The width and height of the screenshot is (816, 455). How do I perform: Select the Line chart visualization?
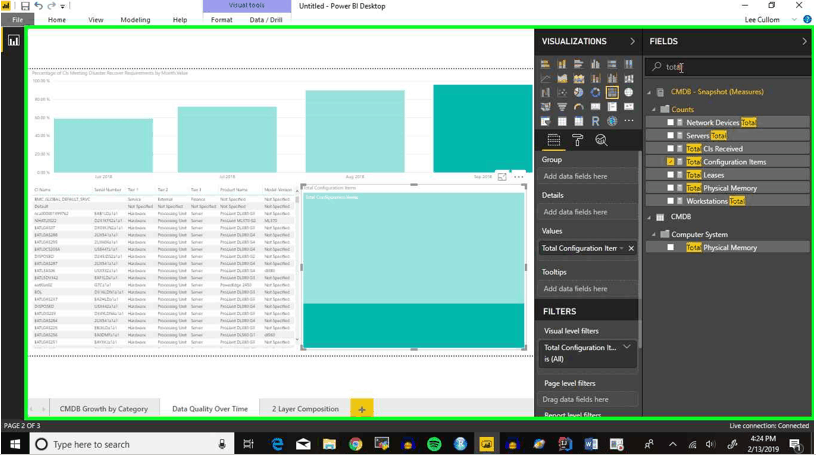(545, 79)
